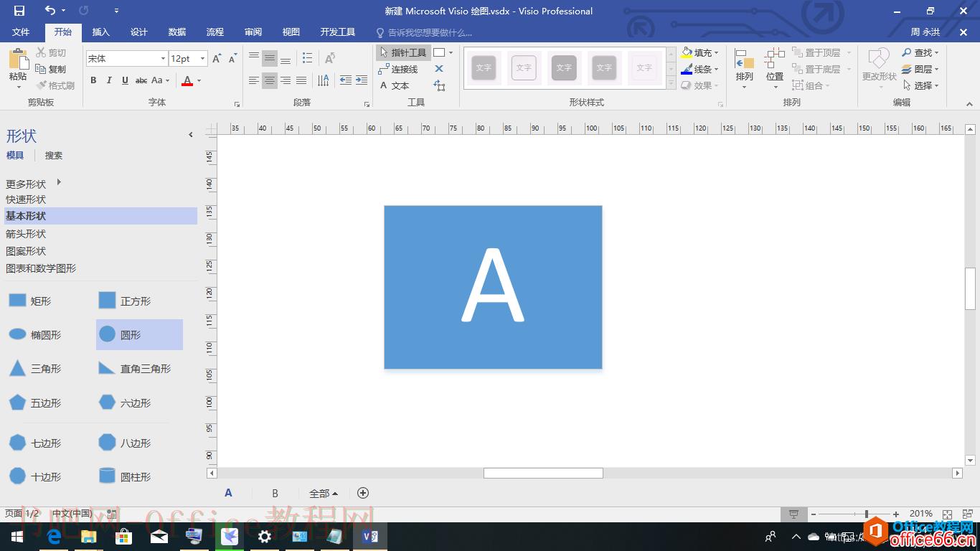
Task: Click the connection point X tool
Action: (439, 69)
